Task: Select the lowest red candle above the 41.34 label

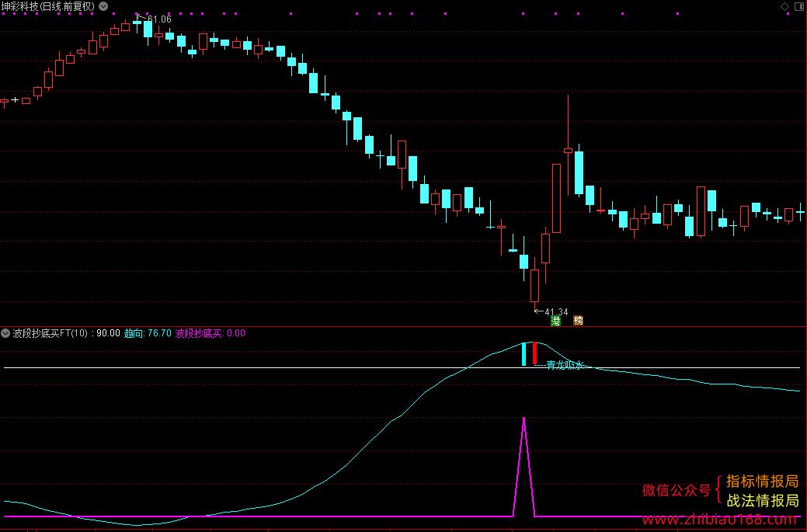Action: point(534,286)
